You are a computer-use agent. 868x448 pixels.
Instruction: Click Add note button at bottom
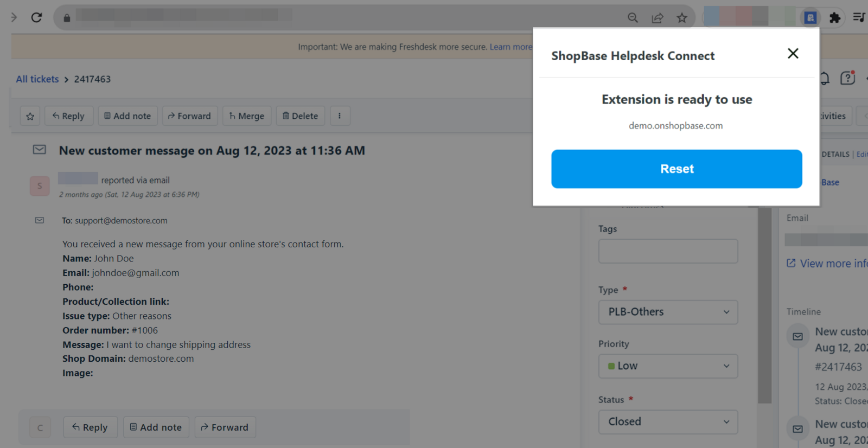click(x=156, y=427)
